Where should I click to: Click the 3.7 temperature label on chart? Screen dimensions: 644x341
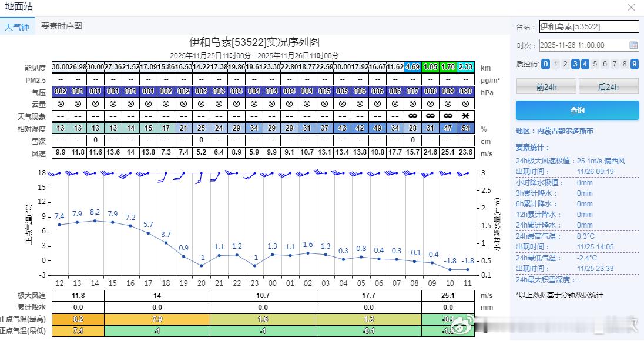[166, 235]
